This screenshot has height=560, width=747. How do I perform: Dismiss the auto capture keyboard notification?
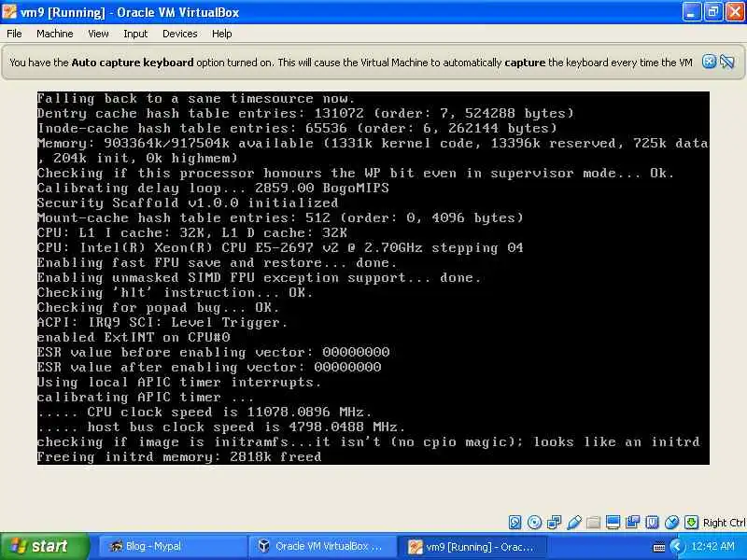click(x=709, y=62)
